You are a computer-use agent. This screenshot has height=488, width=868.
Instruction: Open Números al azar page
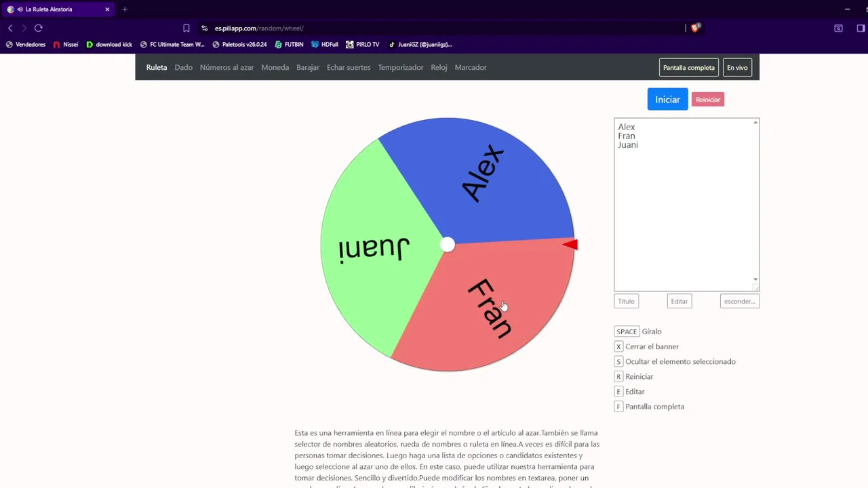[227, 68]
